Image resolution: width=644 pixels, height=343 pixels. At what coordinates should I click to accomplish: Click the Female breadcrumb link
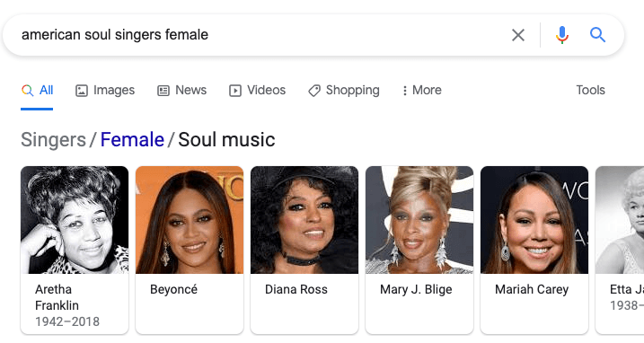click(x=132, y=140)
